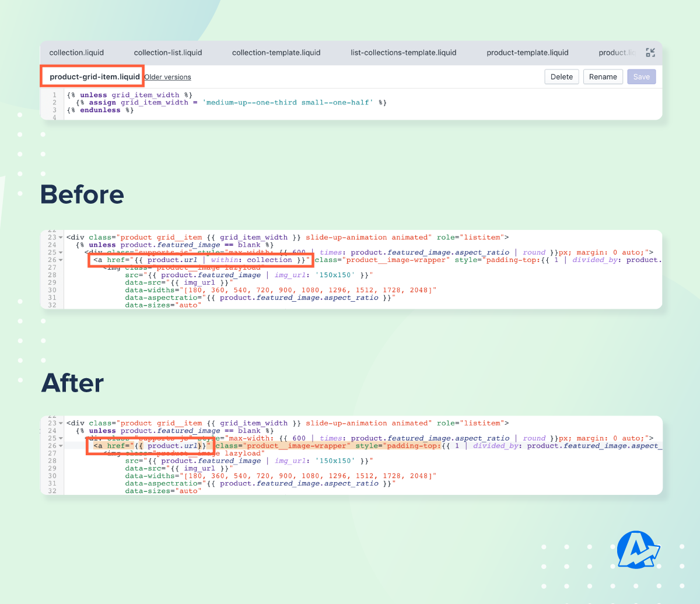This screenshot has width=700, height=604.
Task: Click the Rename button
Action: point(603,76)
